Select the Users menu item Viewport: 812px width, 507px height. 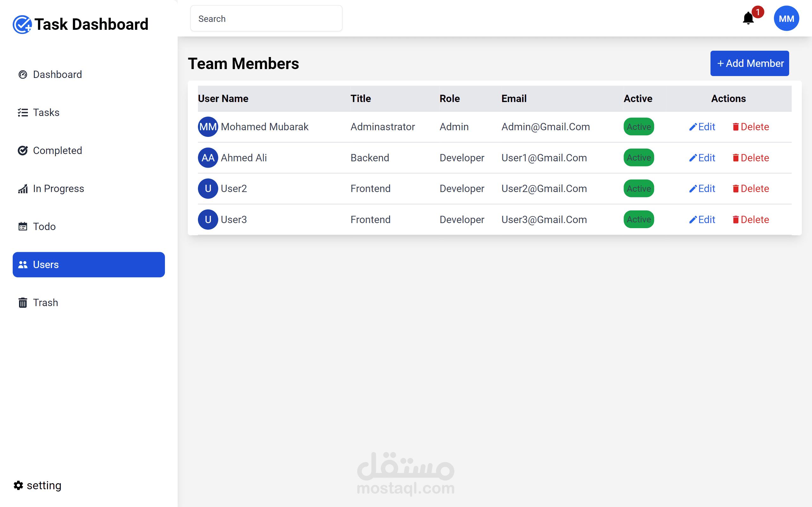88,265
